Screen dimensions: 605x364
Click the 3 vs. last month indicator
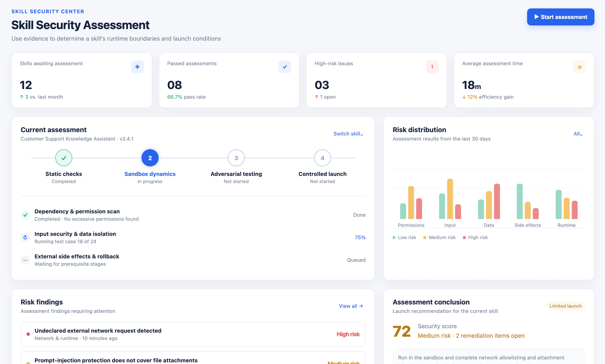click(x=41, y=97)
